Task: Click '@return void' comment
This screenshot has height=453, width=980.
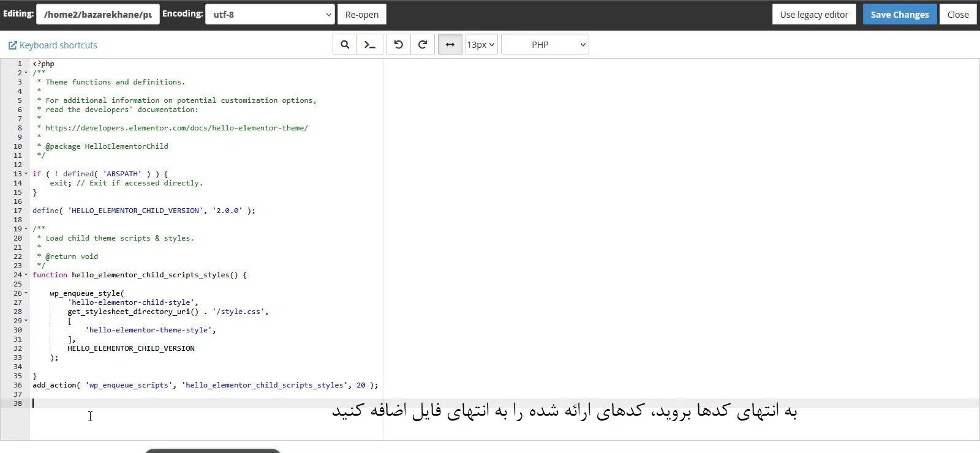Action: [x=72, y=256]
